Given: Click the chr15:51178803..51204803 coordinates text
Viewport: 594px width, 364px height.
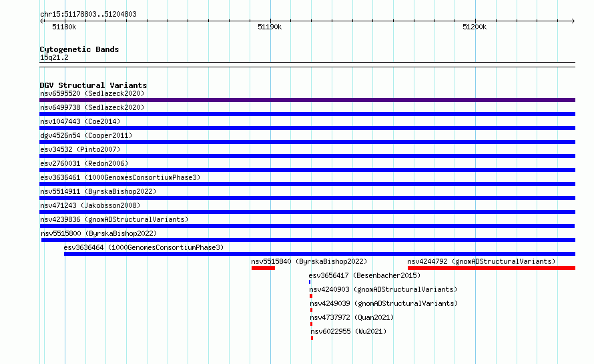Looking at the screenshot, I should click(88, 15).
